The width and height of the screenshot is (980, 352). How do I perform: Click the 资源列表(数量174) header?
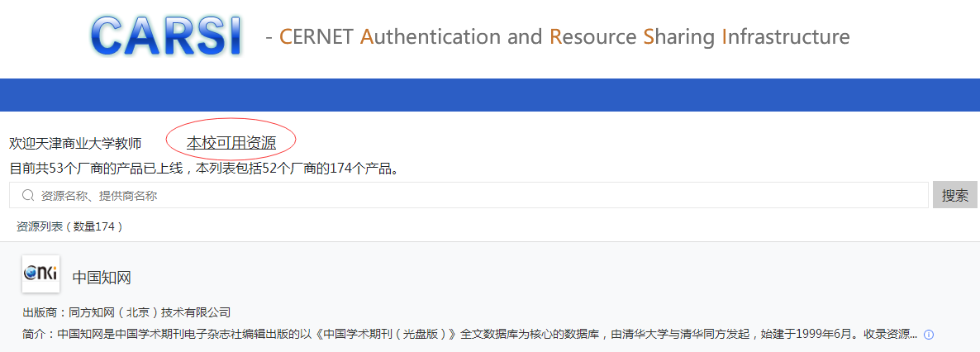[x=69, y=227]
